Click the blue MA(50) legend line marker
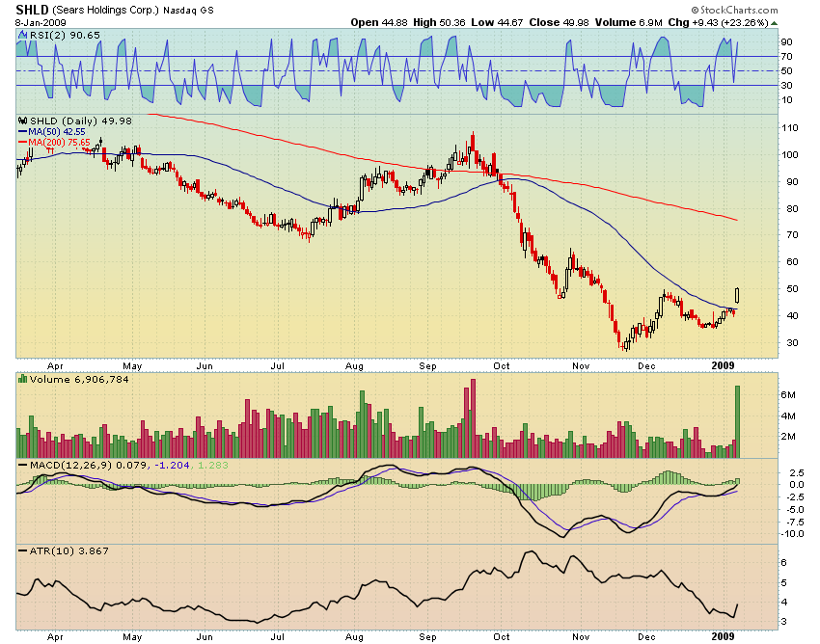The height and width of the screenshot is (644, 820). [x=22, y=132]
